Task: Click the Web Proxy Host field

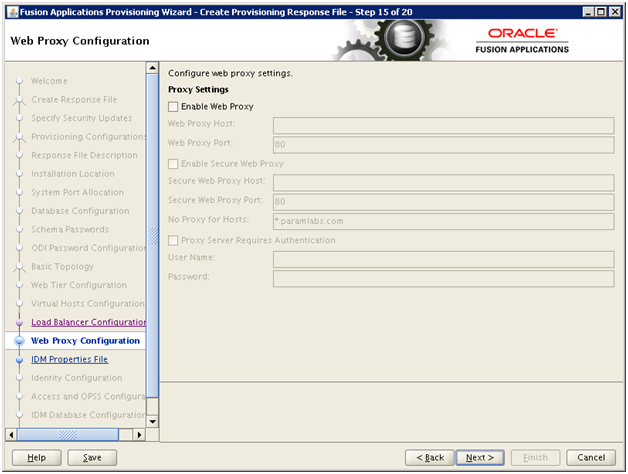Action: [x=443, y=125]
